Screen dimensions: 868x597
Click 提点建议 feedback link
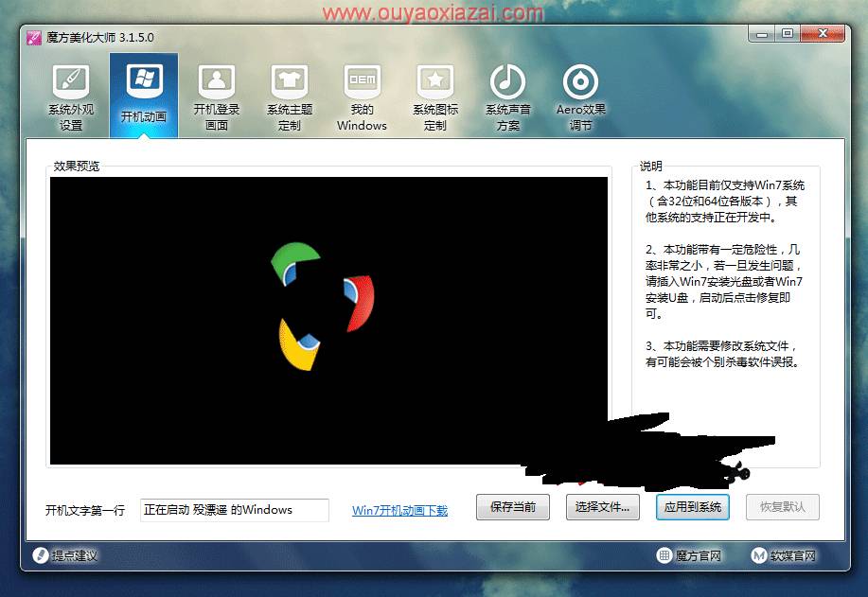[65, 555]
